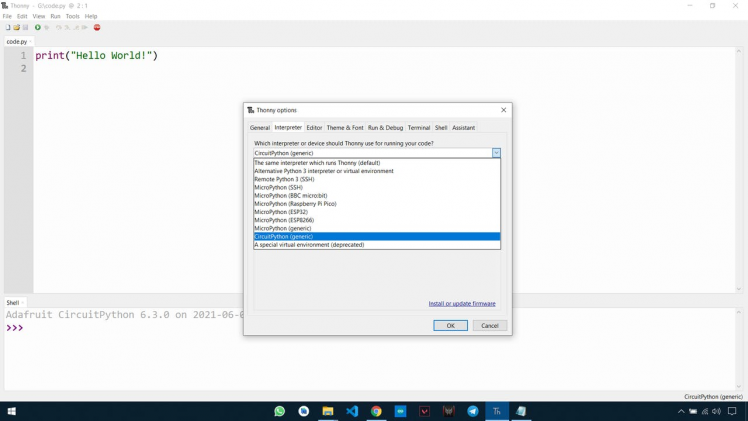Click CircuitPython (generic) in the status bar
Viewport: 748px width, 421px height.
713,397
